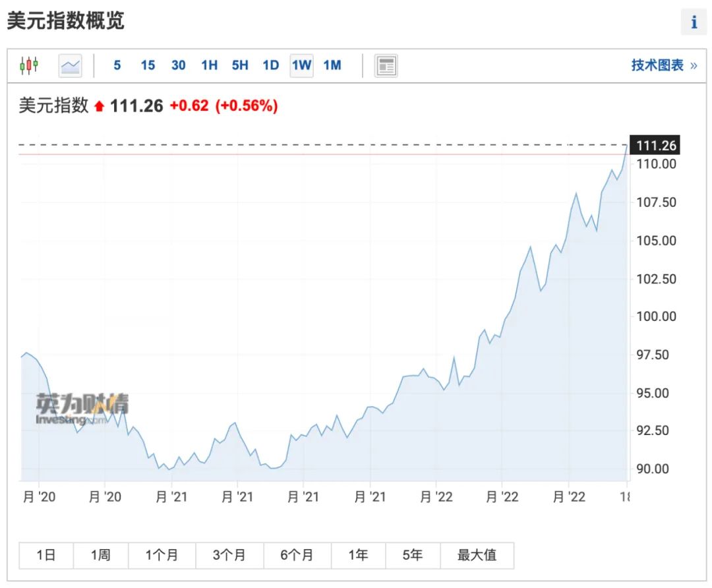The height and width of the screenshot is (588, 712).
Task: Select the 5 minute interval
Action: click(117, 65)
